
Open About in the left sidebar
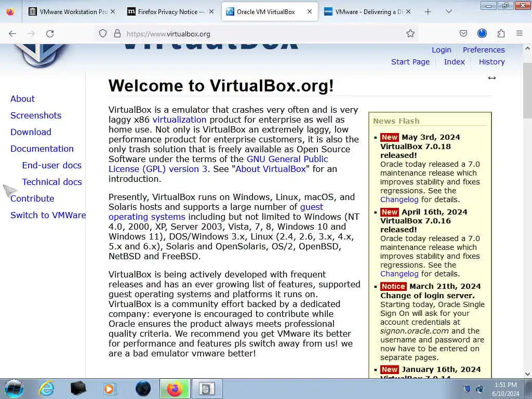pyautogui.click(x=22, y=99)
